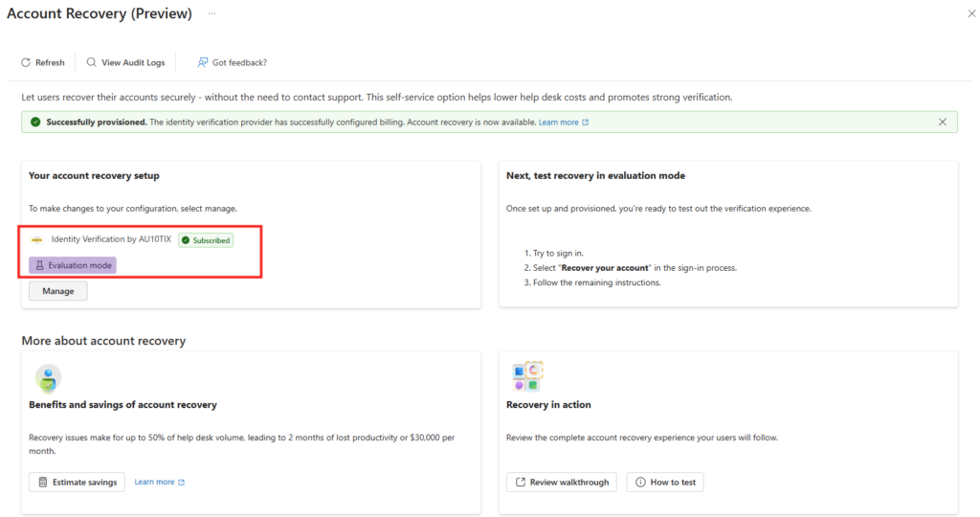Click the Refresh icon in the toolbar

click(x=26, y=63)
